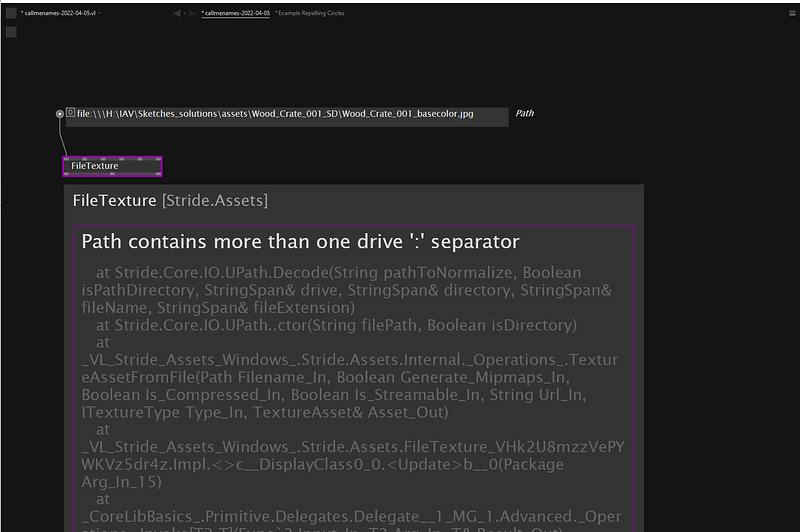
Task: Switch to the callmenames-2022-04-05 tab
Action: pos(236,13)
